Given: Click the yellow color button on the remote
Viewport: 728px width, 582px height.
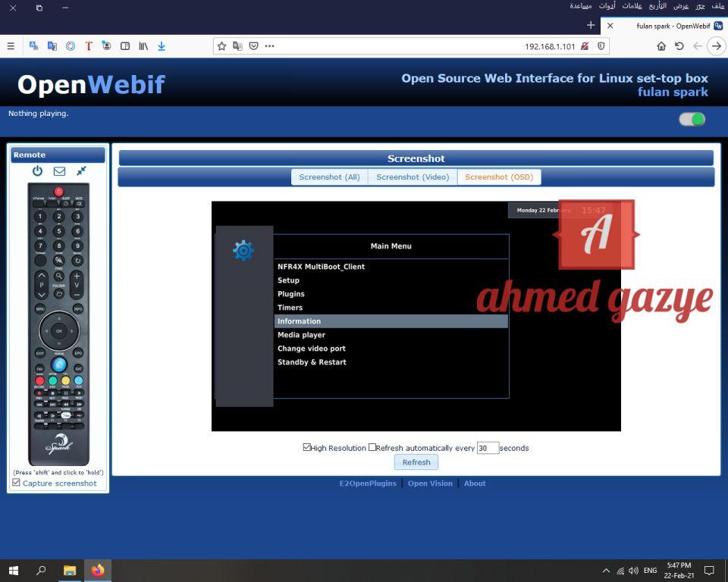Looking at the screenshot, I should pyautogui.click(x=65, y=380).
